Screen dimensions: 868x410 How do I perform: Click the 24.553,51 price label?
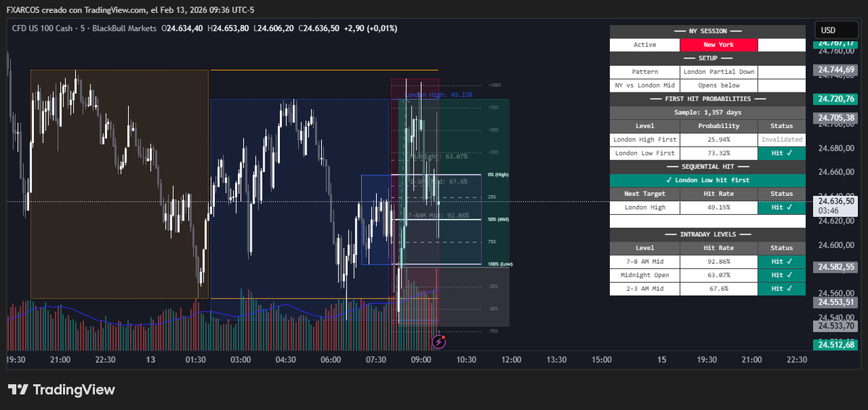click(835, 302)
